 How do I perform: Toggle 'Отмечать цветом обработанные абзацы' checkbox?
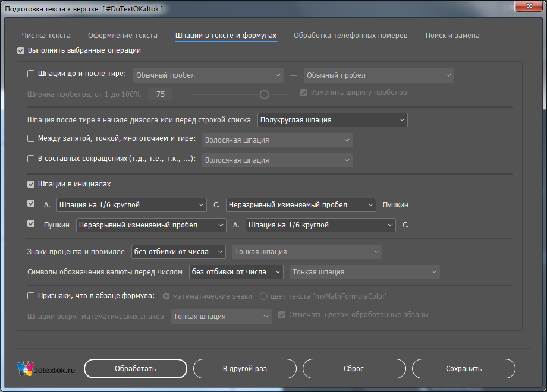pos(282,315)
